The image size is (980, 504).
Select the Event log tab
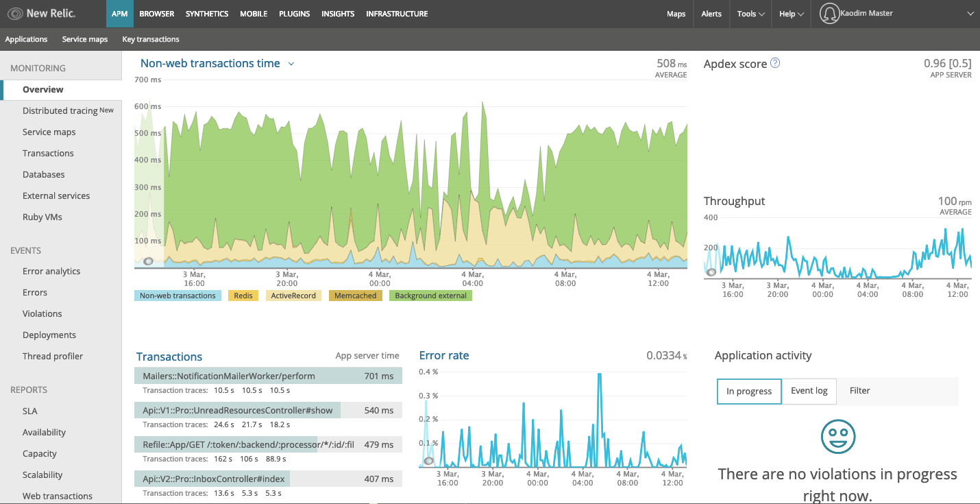point(809,391)
